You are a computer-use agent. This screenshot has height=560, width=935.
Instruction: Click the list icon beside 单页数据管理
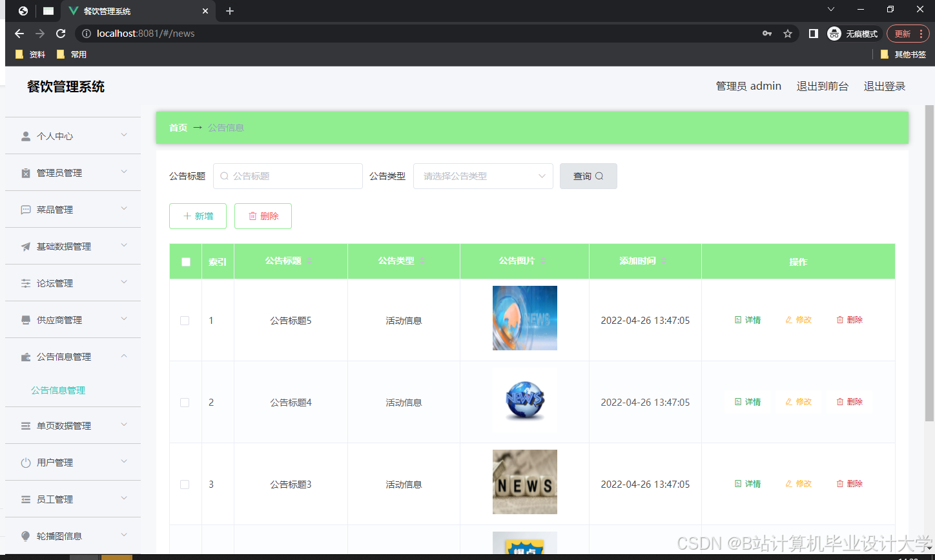[26, 426]
